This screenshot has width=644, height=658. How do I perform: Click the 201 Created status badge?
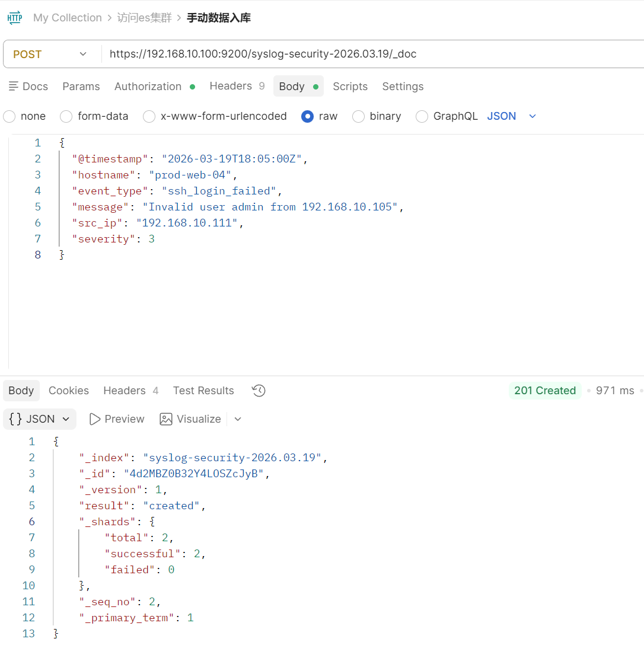(x=544, y=391)
